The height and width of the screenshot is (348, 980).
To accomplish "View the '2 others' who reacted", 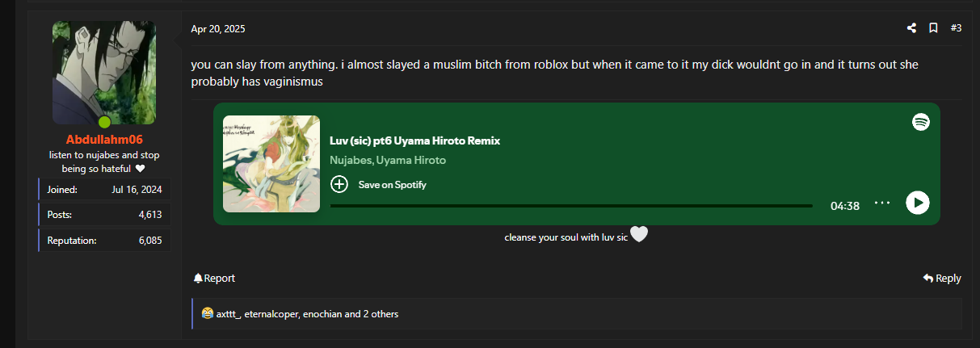I will pyautogui.click(x=381, y=313).
